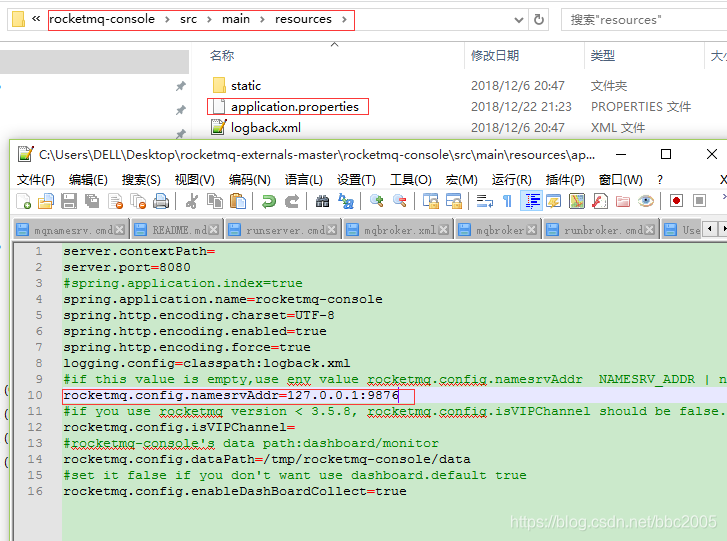The width and height of the screenshot is (727, 541).
Task: Switch to the mqnamesrv.cmd tab
Action: click(70, 229)
